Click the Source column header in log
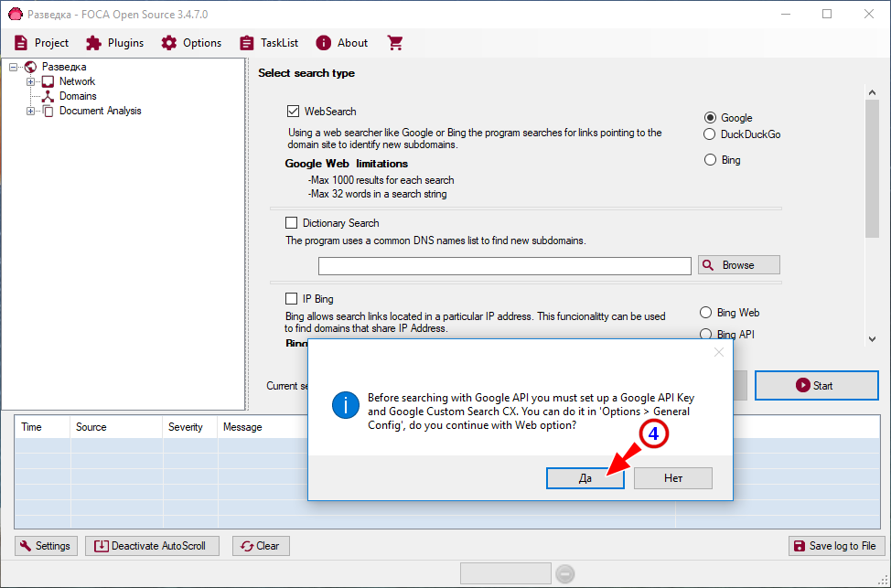Screen dimensions: 891x588 coord(116,427)
